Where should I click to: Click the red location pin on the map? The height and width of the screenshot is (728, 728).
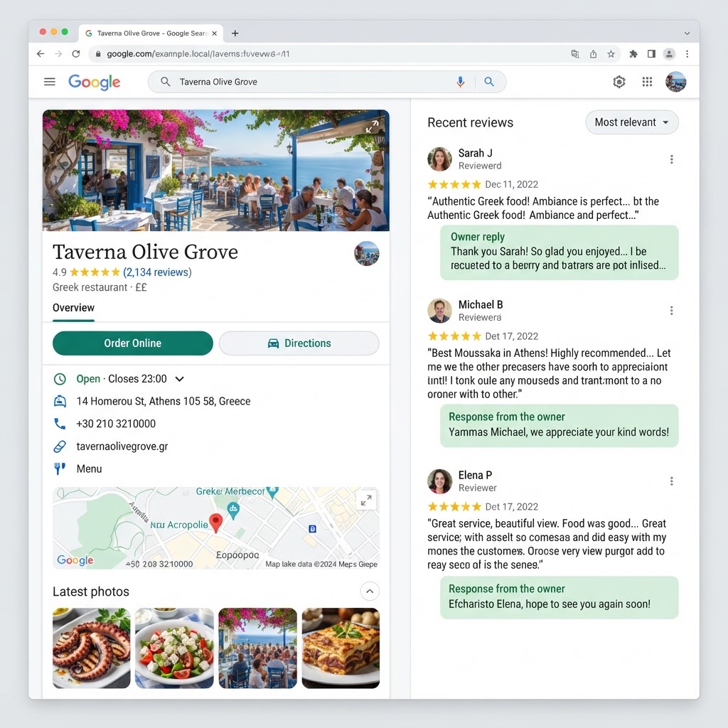pos(216,523)
